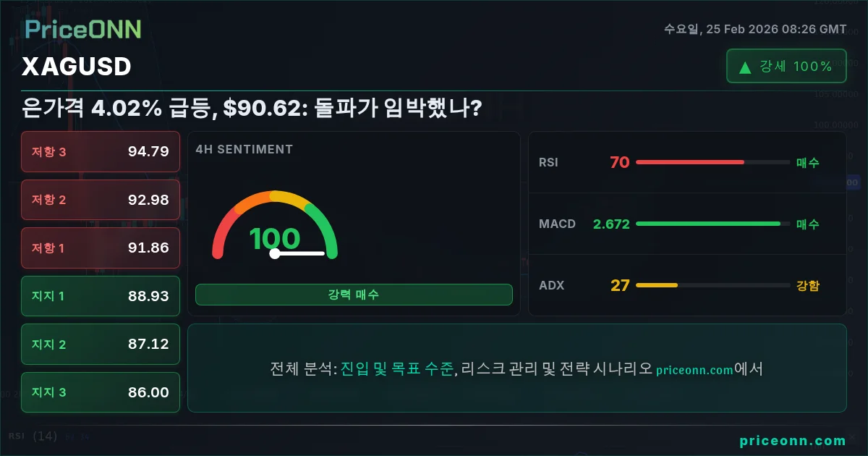This screenshot has height=456, width=868.
Task: Click the green bullish triangle icon
Action: [x=745, y=67]
